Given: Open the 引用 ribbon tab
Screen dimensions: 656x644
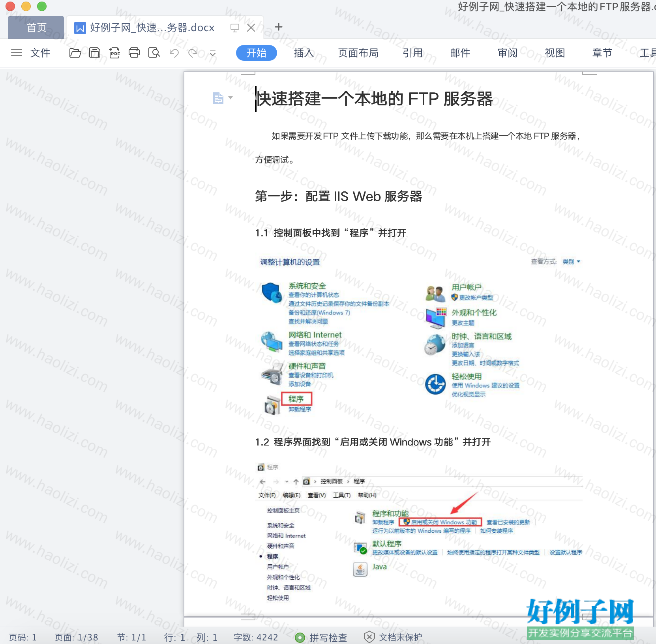Looking at the screenshot, I should coord(413,53).
